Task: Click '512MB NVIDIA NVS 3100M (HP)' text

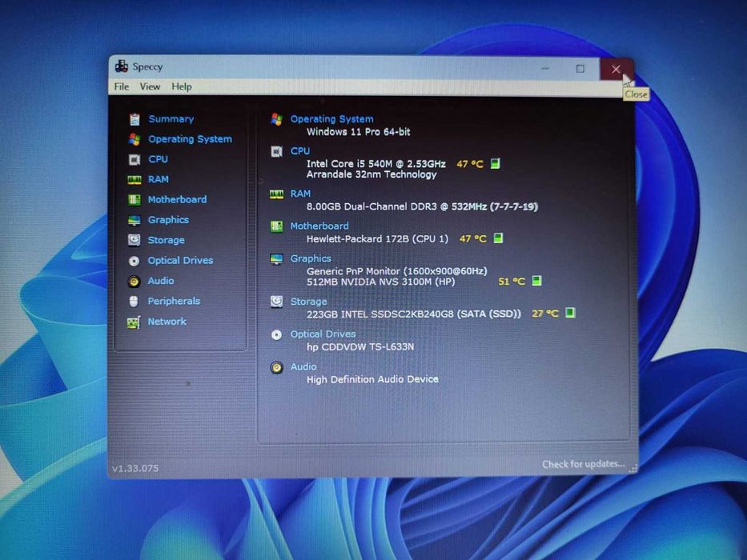Action: (x=380, y=282)
